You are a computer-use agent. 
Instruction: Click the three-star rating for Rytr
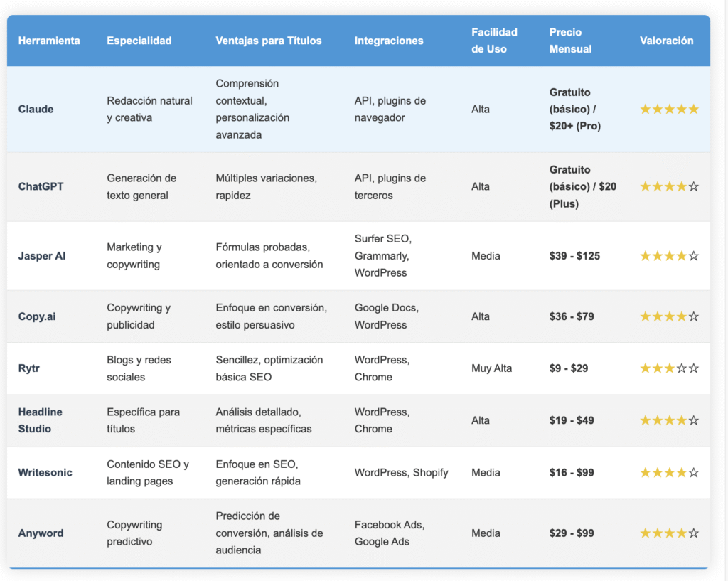coord(669,368)
